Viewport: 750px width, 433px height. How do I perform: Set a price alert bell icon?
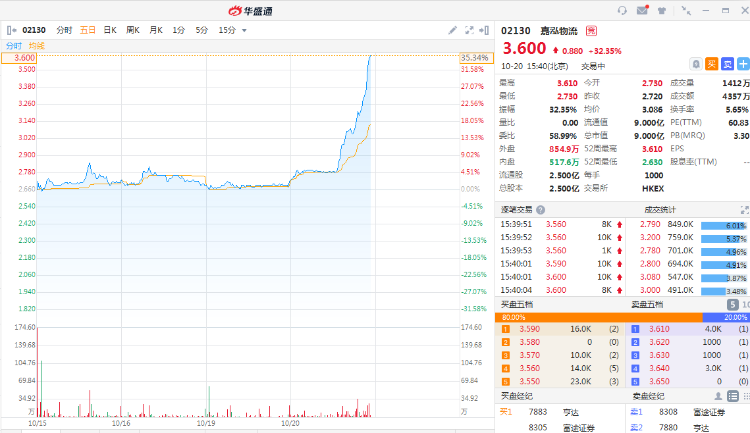[x=696, y=64]
